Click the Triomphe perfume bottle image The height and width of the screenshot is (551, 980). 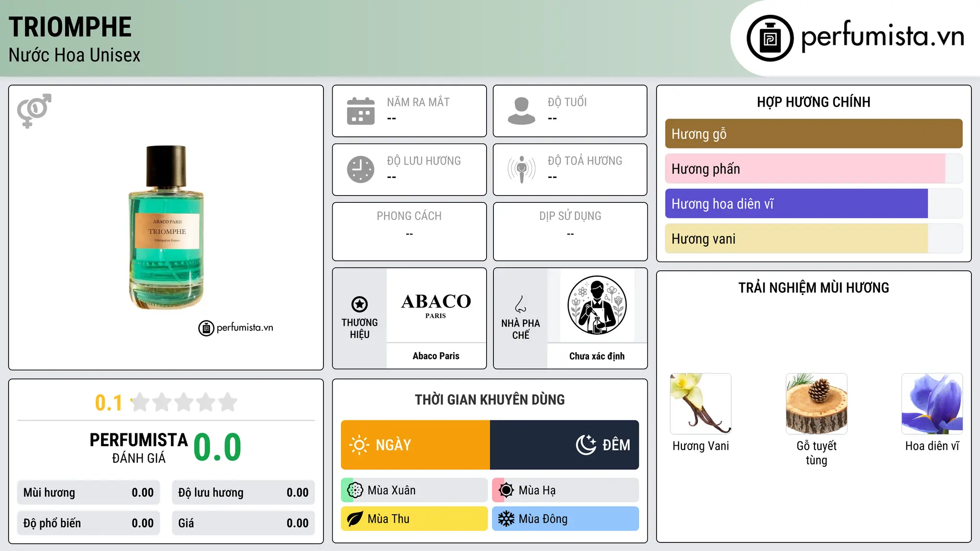pos(166,227)
